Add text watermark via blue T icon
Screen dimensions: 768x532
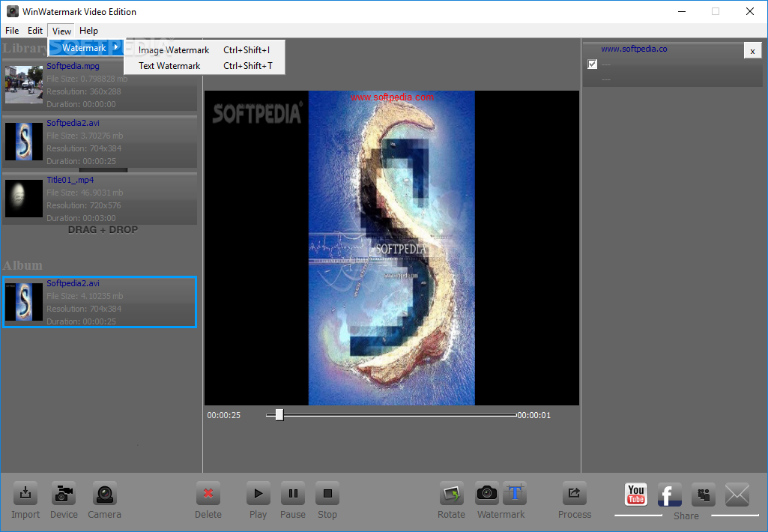tap(515, 494)
